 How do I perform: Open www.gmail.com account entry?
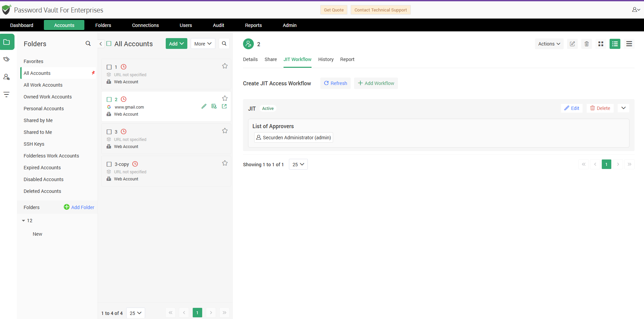click(x=129, y=107)
